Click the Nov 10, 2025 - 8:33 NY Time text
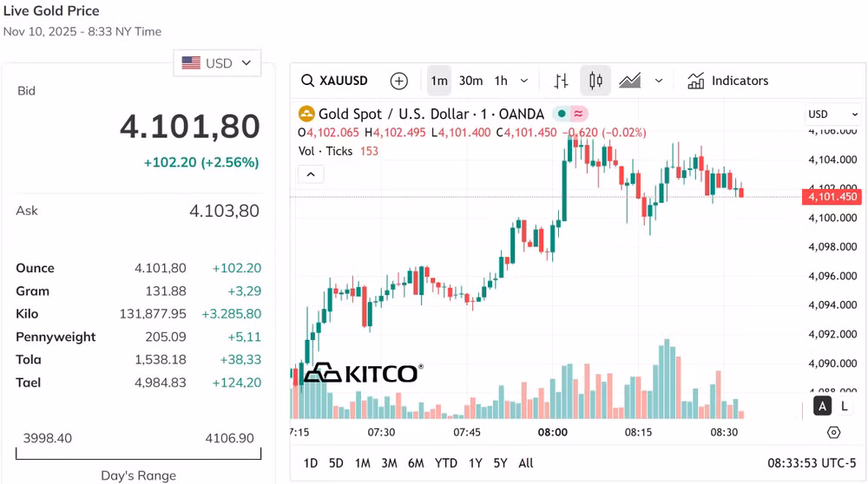Screen dimensions: 868x484 (x=82, y=31)
